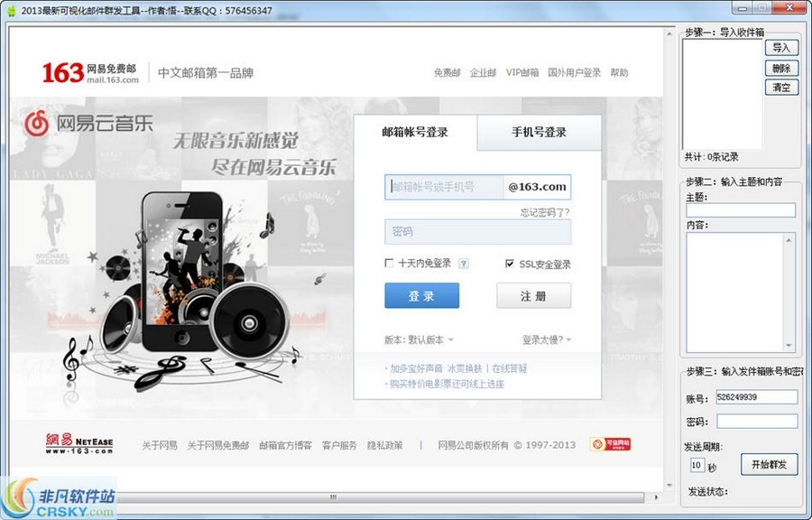Click the NetEase footer logo

79,443
